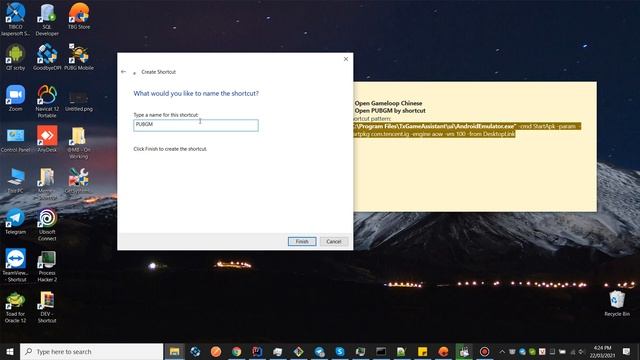640x360 pixels.
Task: Select the Navicat 12 Portable desktop icon
Action: point(47,101)
